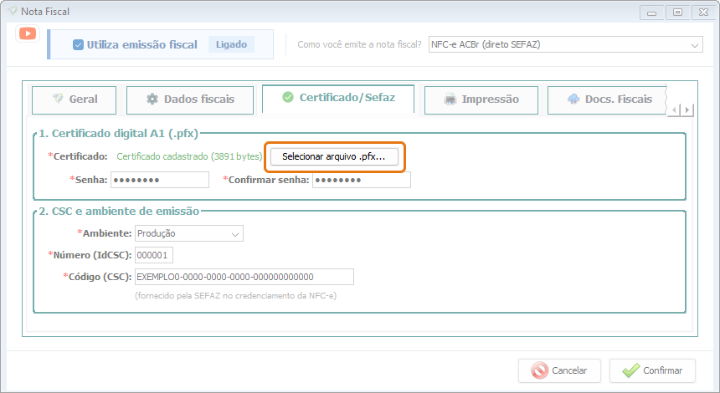720x393 pixels.
Task: Open the Docs. Fiscais tab
Action: coord(607,100)
